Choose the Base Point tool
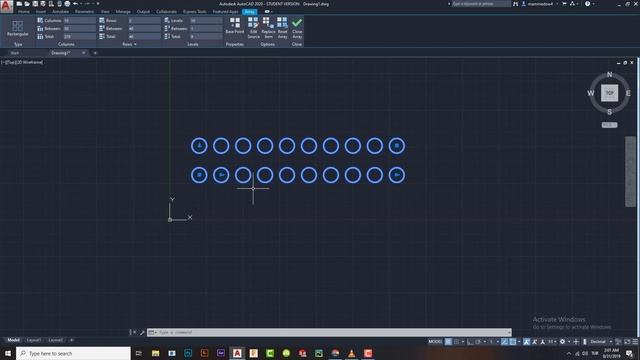The width and height of the screenshot is (640, 360). point(235,25)
